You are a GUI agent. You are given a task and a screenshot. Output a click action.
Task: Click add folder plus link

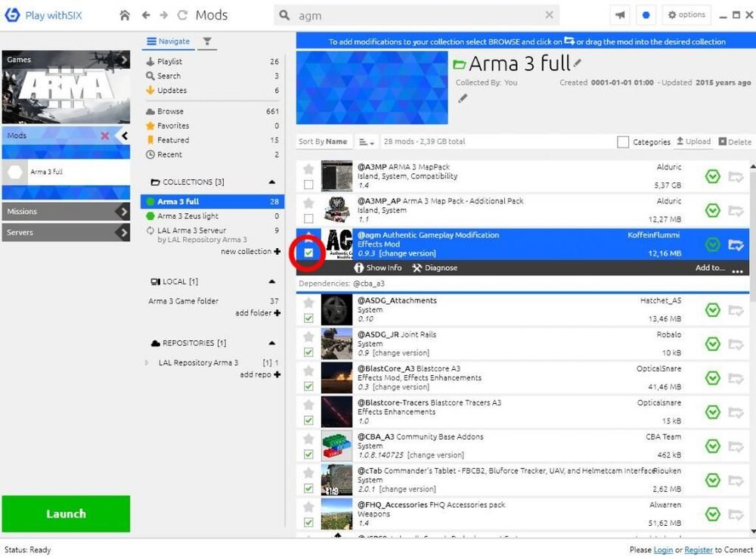[258, 313]
